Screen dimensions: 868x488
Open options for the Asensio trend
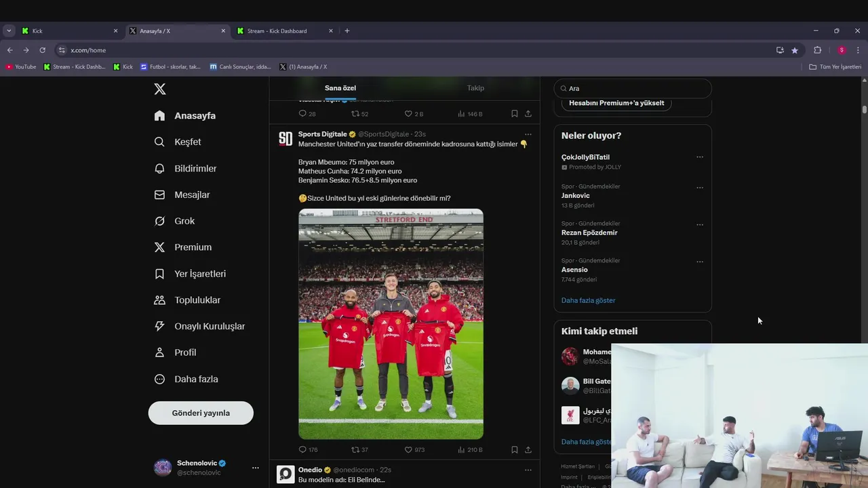[x=700, y=262]
